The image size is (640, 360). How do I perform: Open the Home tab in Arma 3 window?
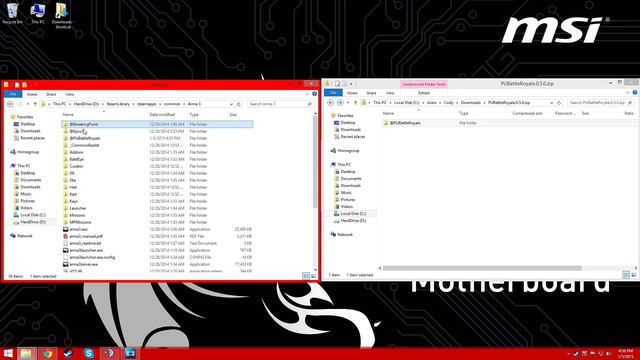pos(32,94)
